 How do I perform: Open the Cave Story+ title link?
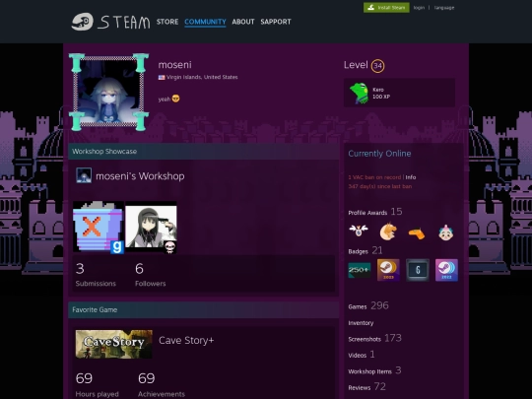pos(186,340)
